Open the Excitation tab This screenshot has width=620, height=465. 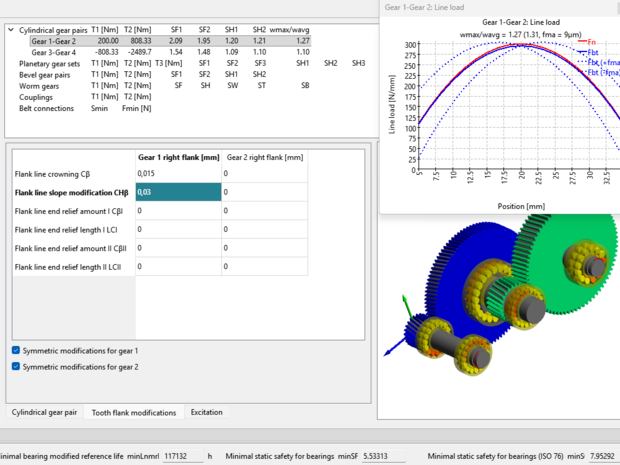pyautogui.click(x=206, y=412)
